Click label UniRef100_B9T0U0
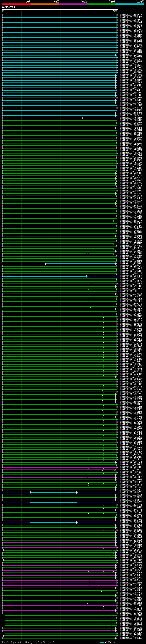 (x=131, y=93)
